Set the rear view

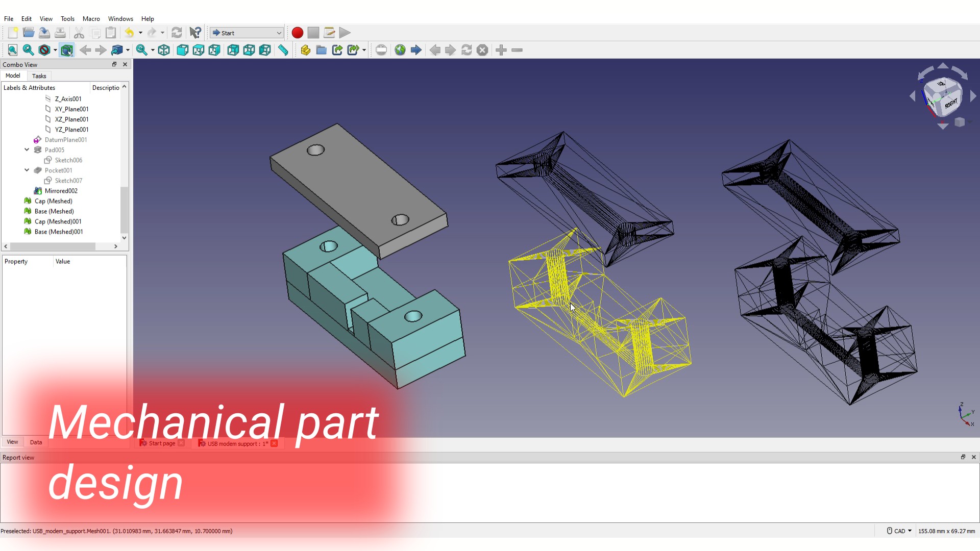tap(233, 50)
